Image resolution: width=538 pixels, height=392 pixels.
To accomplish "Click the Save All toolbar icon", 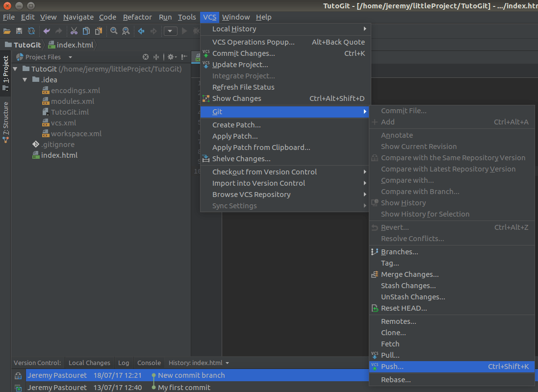I will pos(19,31).
